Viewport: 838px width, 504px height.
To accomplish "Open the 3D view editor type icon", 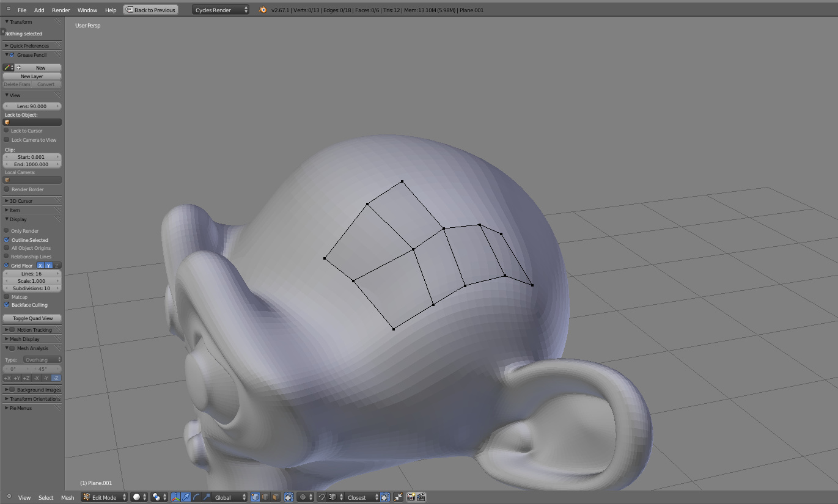I will click(x=9, y=497).
